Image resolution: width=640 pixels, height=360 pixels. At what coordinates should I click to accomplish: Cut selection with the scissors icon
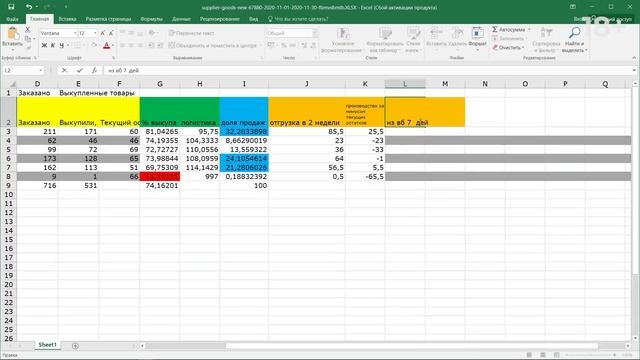tap(28, 30)
